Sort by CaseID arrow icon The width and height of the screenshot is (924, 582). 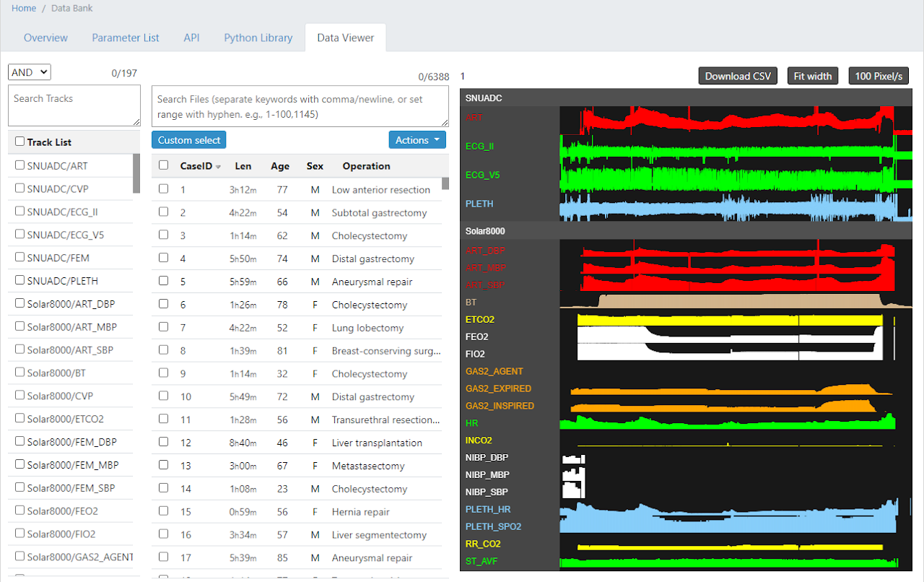click(218, 167)
